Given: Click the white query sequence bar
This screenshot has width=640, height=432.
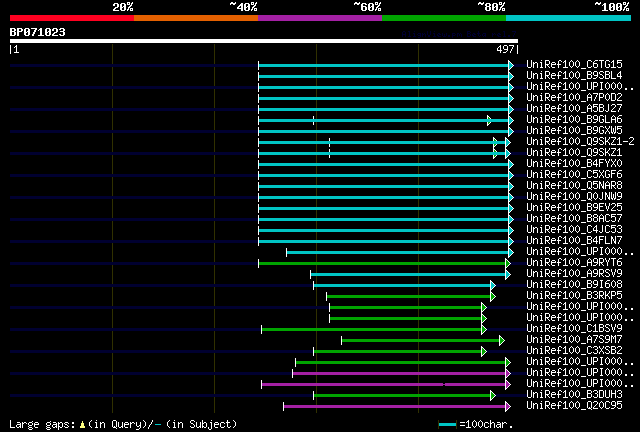Looking at the screenshot, I should pyautogui.click(x=264, y=41).
